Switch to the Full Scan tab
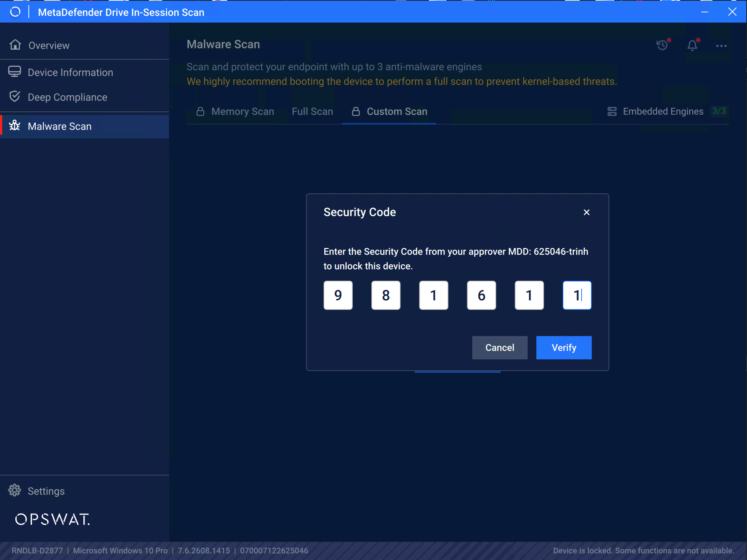The width and height of the screenshot is (747, 560). click(x=312, y=111)
